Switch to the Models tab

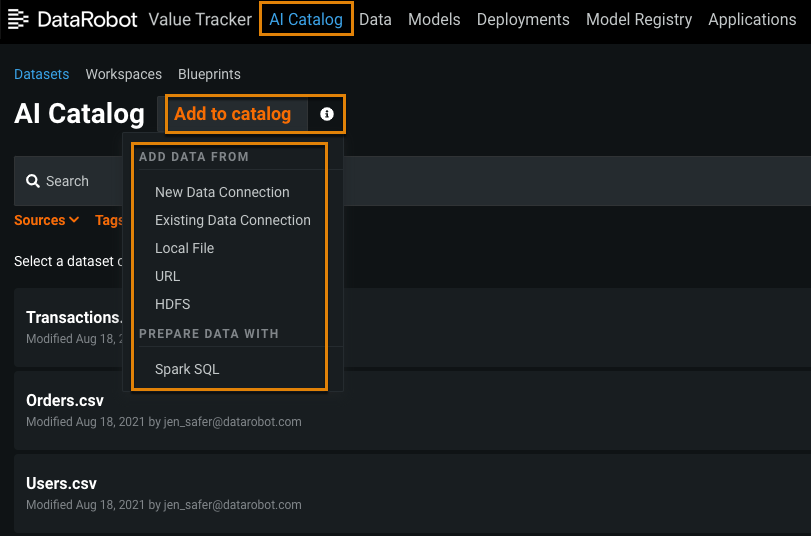point(434,19)
